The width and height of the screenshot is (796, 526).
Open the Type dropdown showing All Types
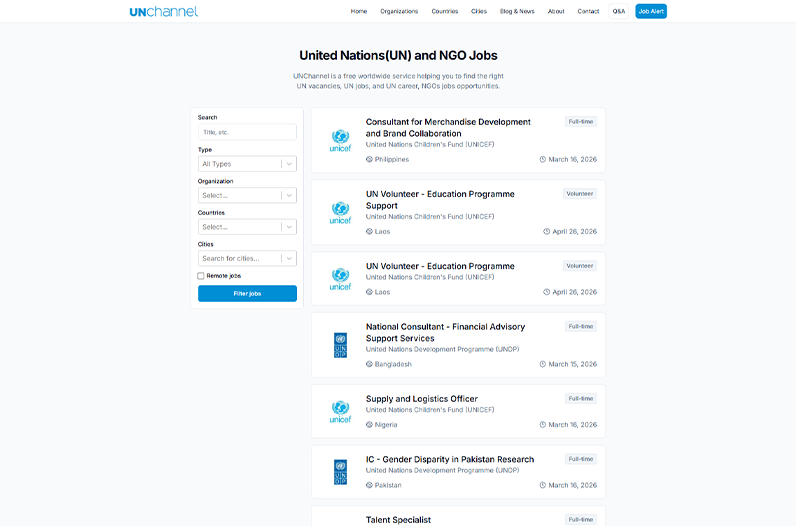click(247, 164)
